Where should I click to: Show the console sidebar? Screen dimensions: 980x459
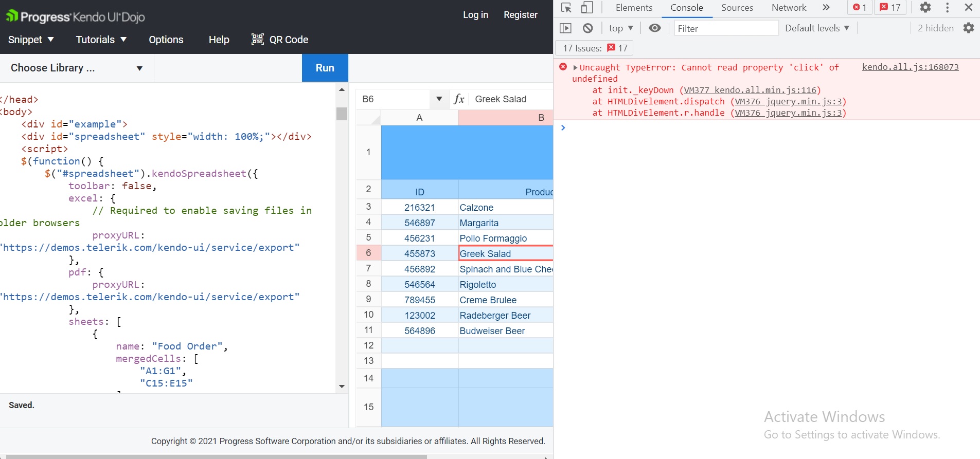pyautogui.click(x=565, y=28)
